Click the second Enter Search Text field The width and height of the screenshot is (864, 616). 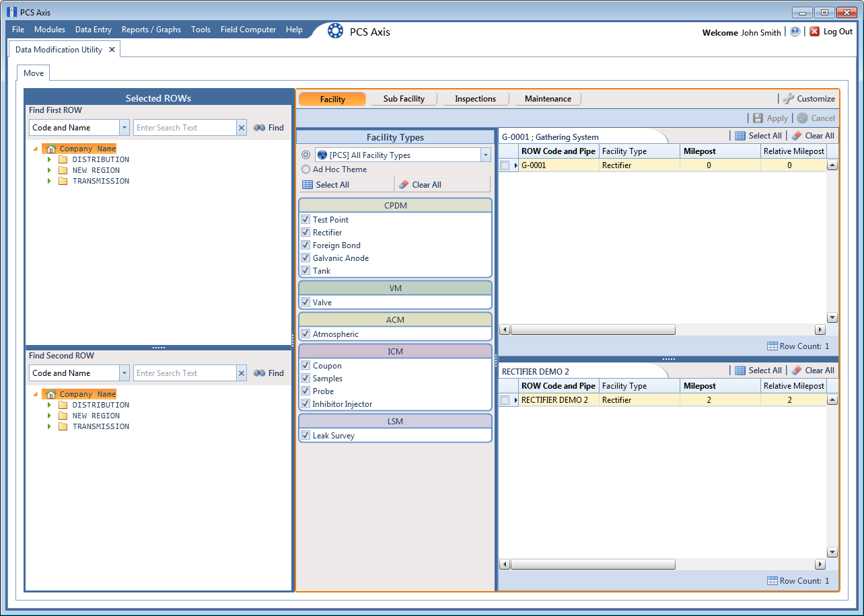tap(185, 373)
